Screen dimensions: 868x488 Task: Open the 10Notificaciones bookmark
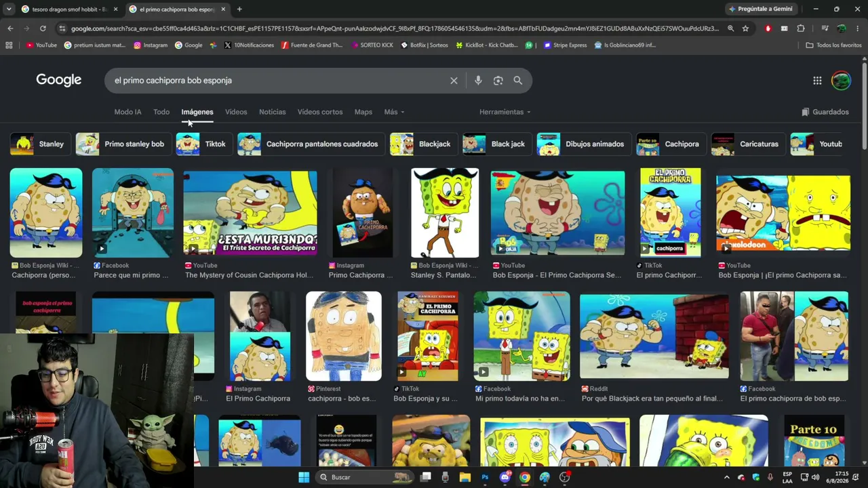click(249, 45)
